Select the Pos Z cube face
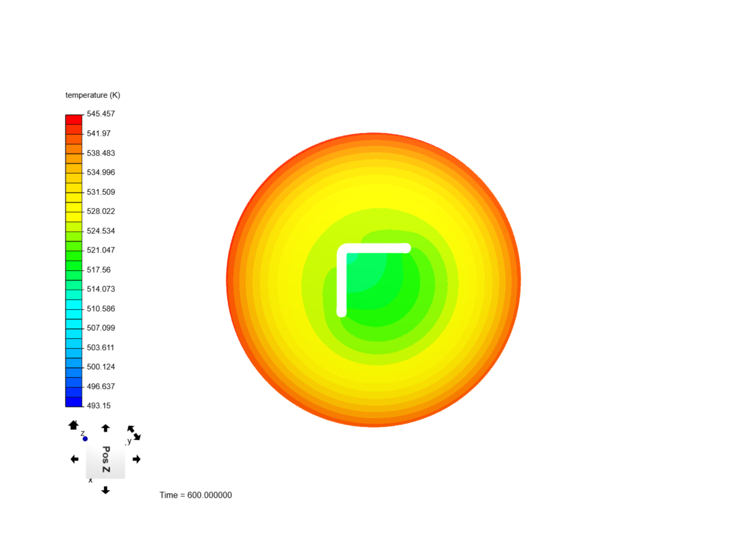747x560 pixels. [105, 459]
